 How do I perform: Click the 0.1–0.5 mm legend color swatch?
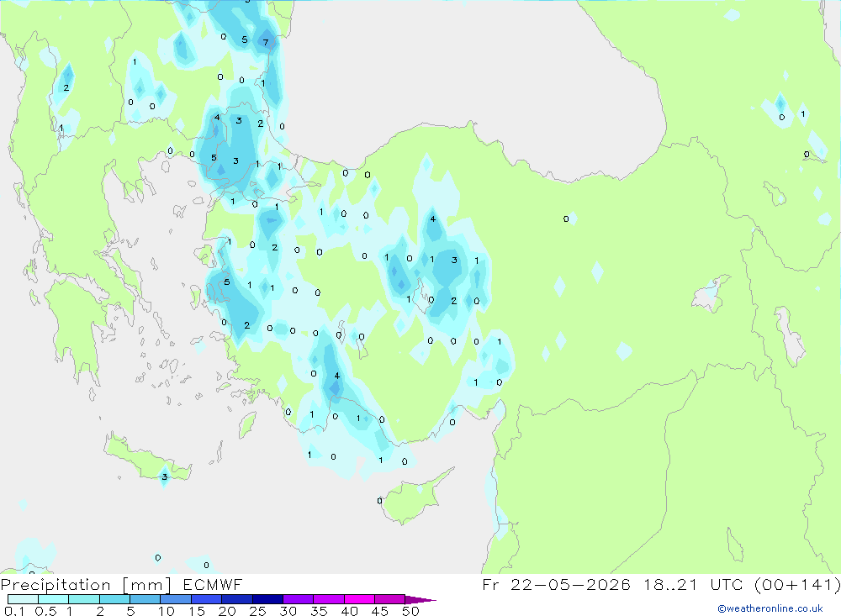tap(23, 599)
